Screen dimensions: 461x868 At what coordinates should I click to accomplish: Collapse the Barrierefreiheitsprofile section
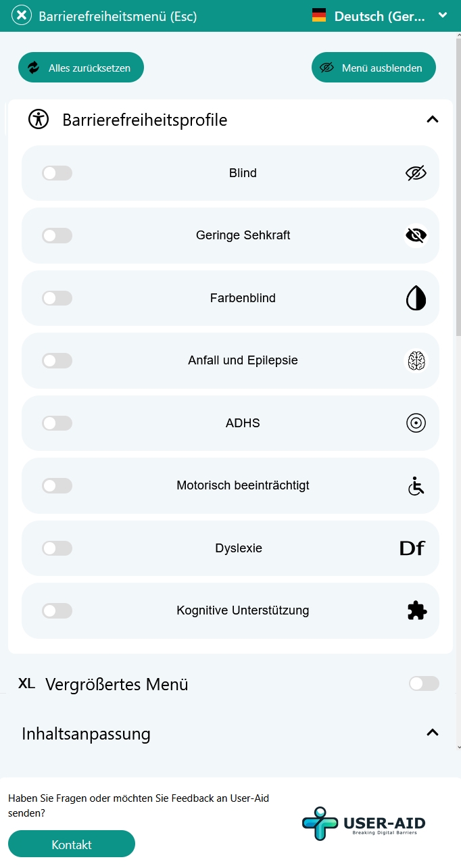tap(433, 120)
